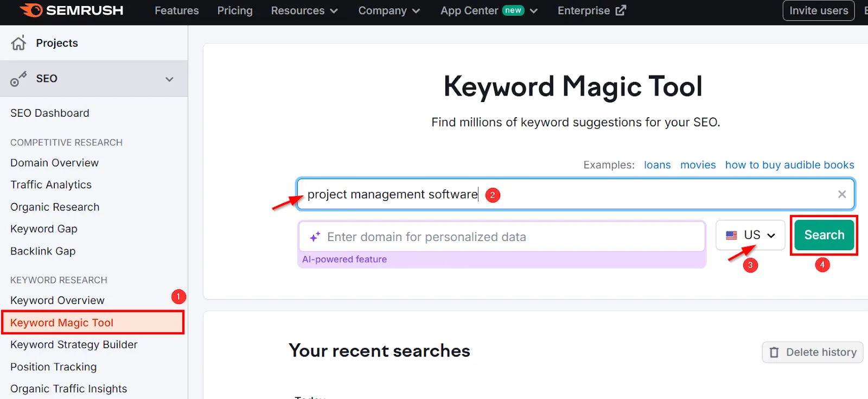
Task: Use the 'loans' example keyword
Action: [x=657, y=165]
